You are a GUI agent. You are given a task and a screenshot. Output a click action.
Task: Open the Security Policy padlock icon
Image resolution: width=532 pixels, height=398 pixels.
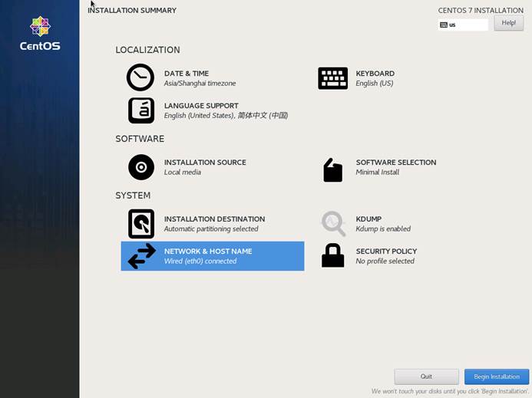point(332,255)
